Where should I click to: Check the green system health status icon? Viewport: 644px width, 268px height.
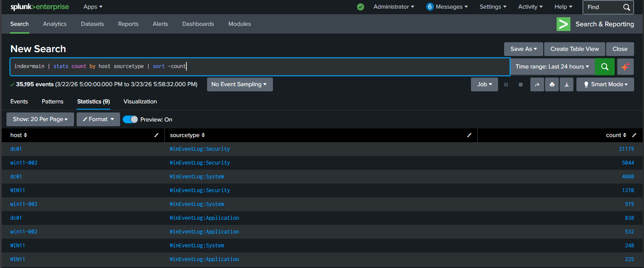point(360,7)
